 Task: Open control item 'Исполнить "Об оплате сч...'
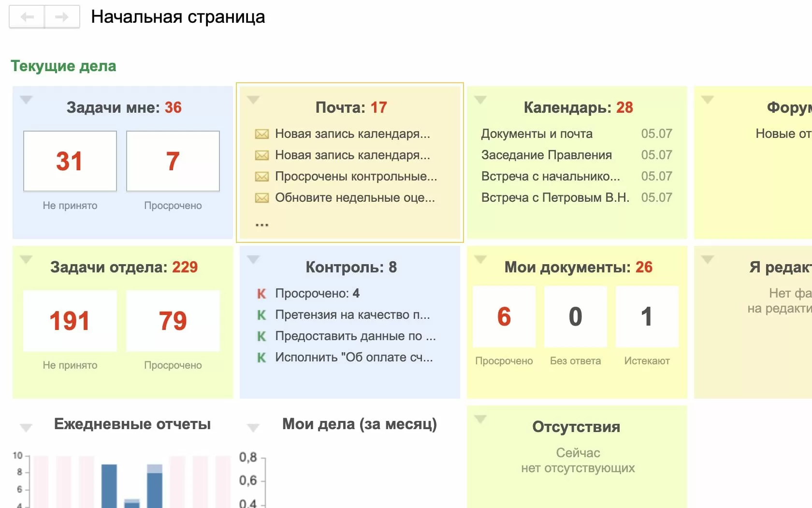pyautogui.click(x=354, y=358)
